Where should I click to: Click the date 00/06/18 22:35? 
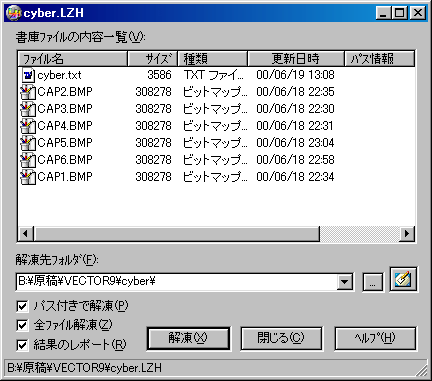click(295, 92)
